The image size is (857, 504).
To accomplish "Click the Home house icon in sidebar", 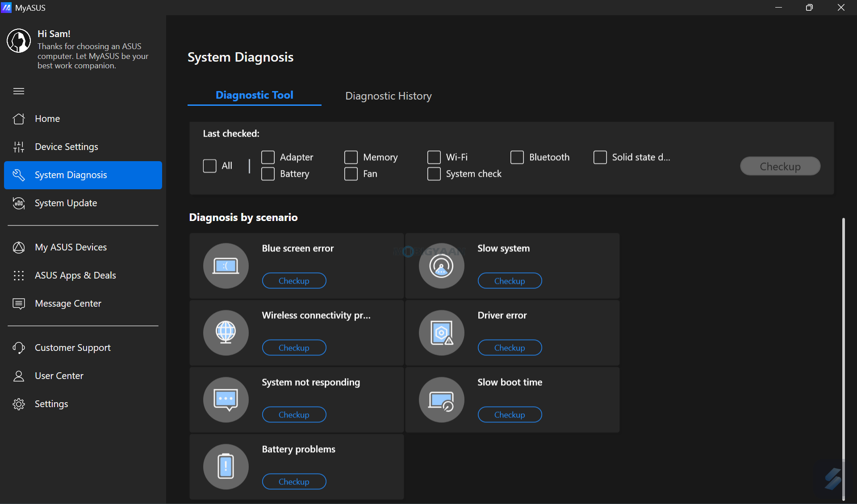I will [19, 119].
